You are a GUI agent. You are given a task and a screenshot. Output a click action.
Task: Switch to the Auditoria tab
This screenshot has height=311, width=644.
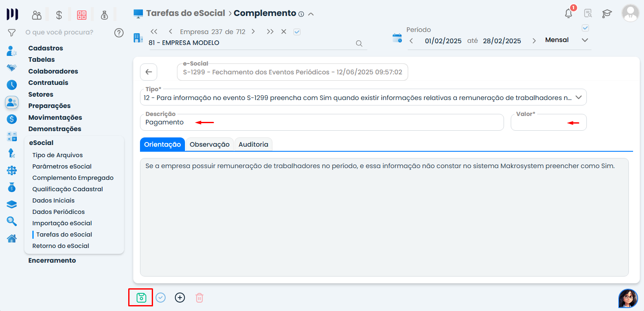pos(253,144)
